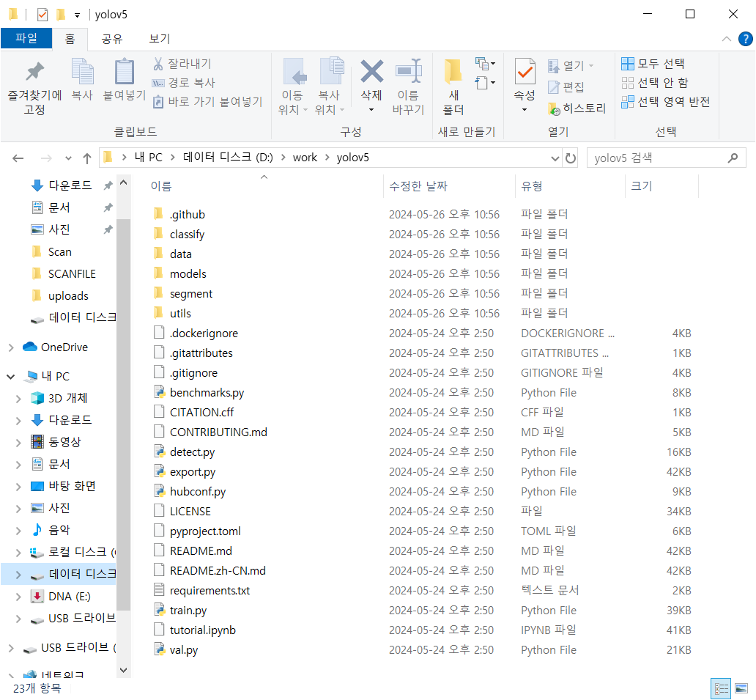Image resolution: width=756 pixels, height=700 pixels.
Task: Select the detect.py file
Action: [x=193, y=452]
